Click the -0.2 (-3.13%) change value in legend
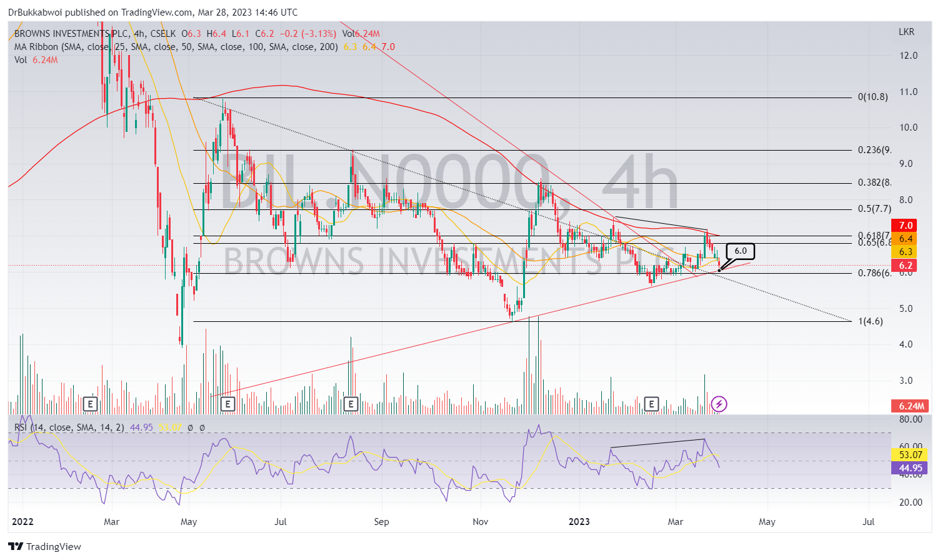 click(307, 34)
